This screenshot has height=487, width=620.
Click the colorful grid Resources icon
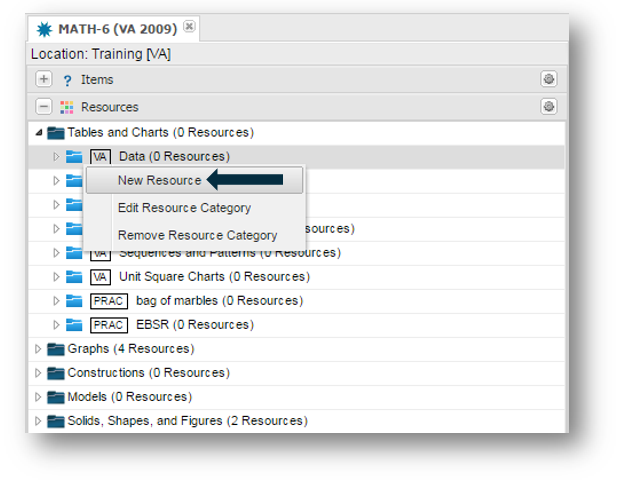click(x=66, y=107)
